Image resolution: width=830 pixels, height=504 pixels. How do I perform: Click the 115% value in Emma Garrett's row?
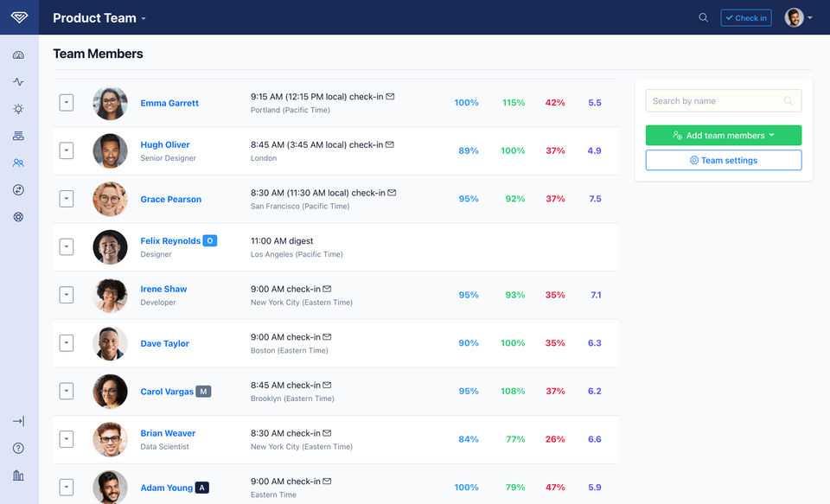pyautogui.click(x=514, y=103)
